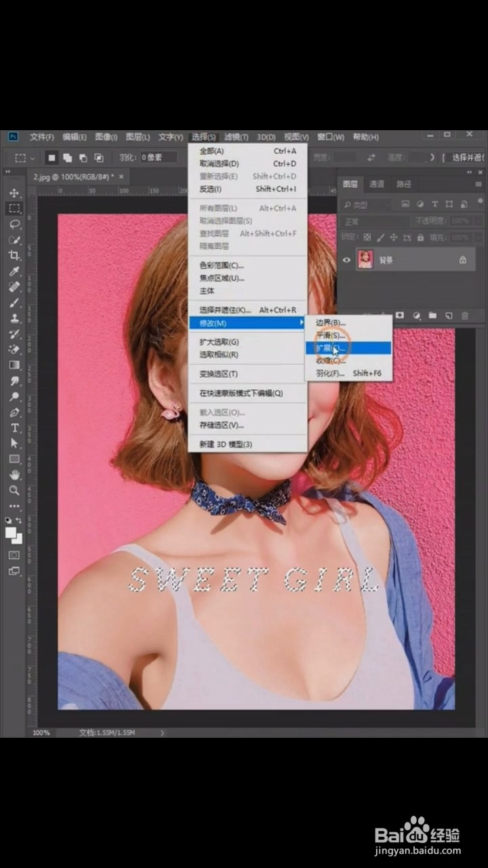Select the History Brush tool
The height and width of the screenshot is (868, 488).
point(14,334)
